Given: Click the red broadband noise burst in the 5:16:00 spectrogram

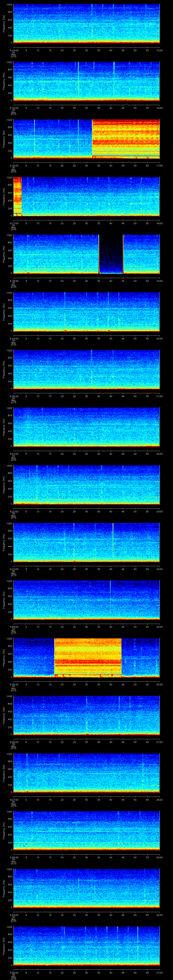Looking at the screenshot, I should (126, 139).
